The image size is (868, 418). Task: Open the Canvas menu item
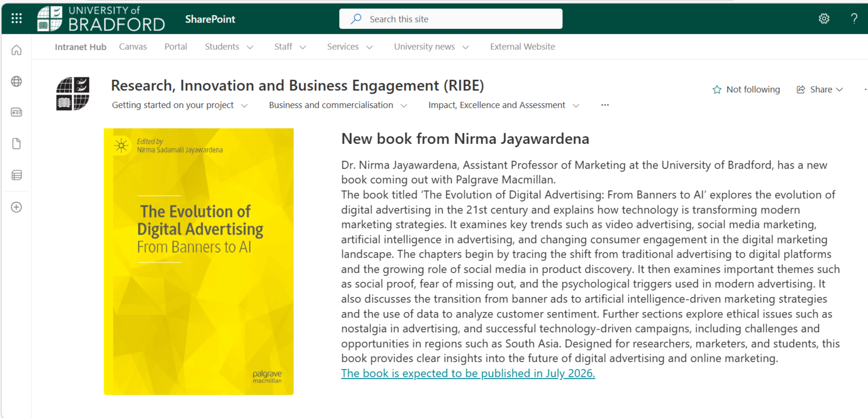pos(133,47)
